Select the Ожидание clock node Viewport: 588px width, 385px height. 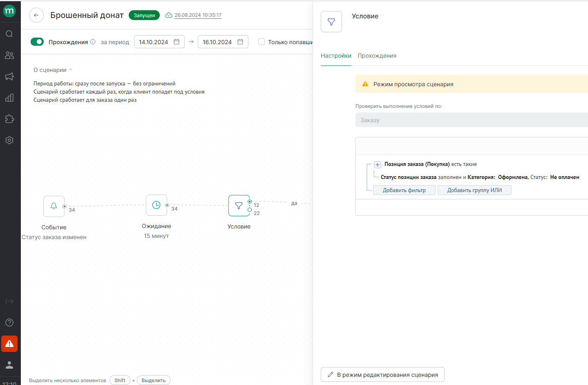(x=157, y=205)
